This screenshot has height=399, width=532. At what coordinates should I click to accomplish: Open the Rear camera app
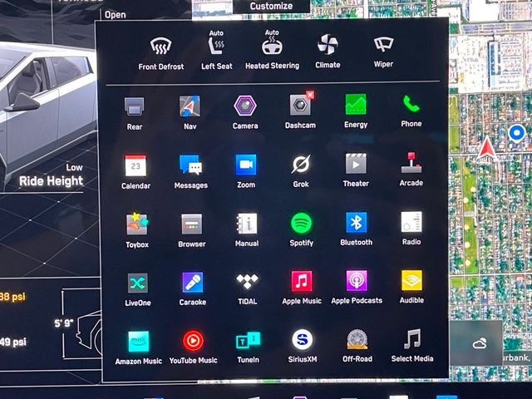(x=135, y=113)
